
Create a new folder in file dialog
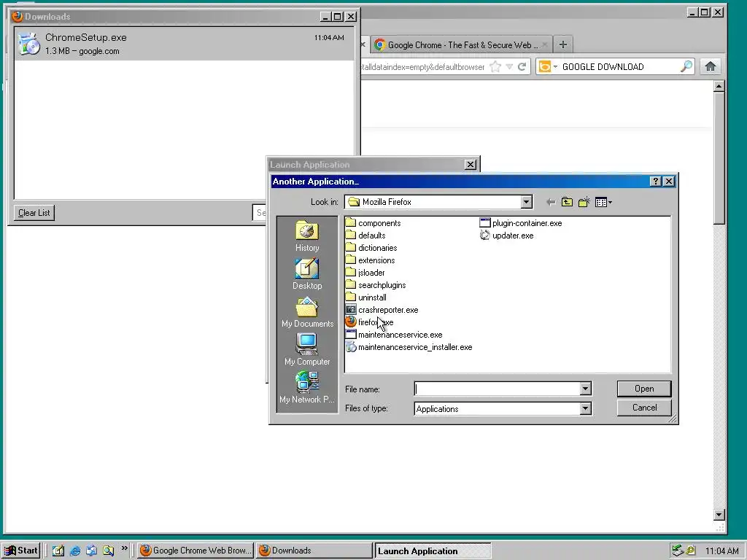(584, 203)
